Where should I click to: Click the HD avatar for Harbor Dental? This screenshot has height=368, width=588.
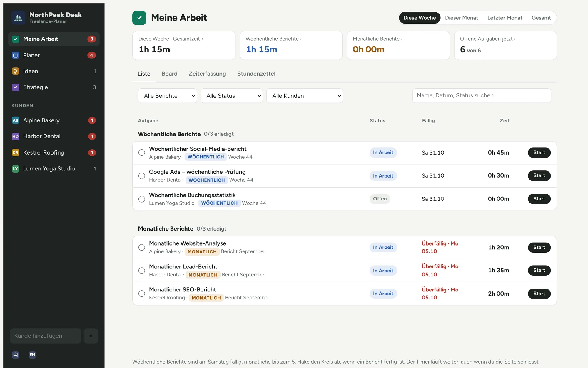[x=16, y=136]
